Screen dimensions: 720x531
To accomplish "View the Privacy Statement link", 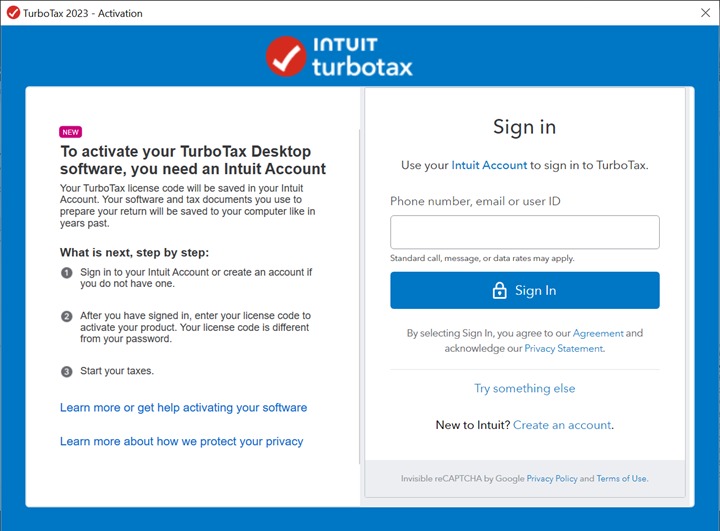I will [564, 349].
